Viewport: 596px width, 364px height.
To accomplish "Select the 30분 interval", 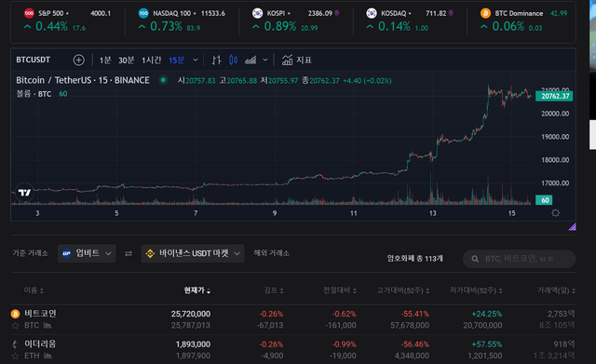I will click(x=127, y=60).
